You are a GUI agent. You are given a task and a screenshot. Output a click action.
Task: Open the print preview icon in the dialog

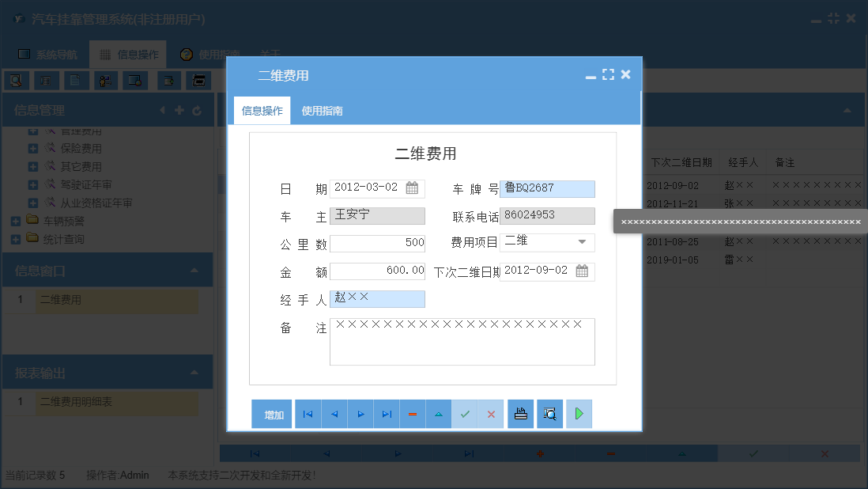549,414
